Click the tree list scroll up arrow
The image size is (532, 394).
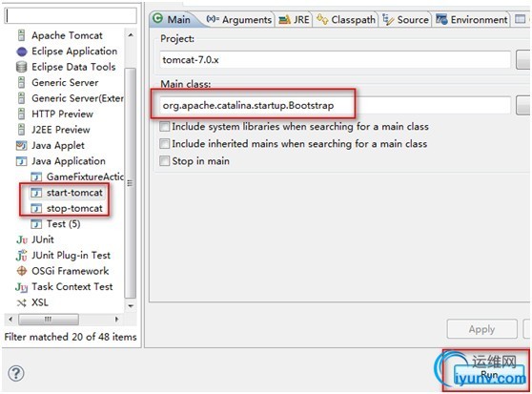(x=131, y=35)
